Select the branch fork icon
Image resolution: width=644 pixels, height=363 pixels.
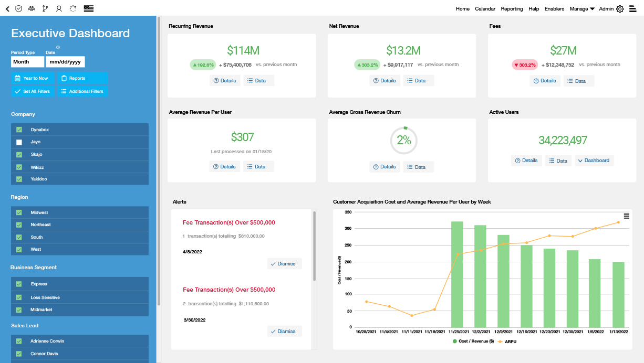coord(45,9)
